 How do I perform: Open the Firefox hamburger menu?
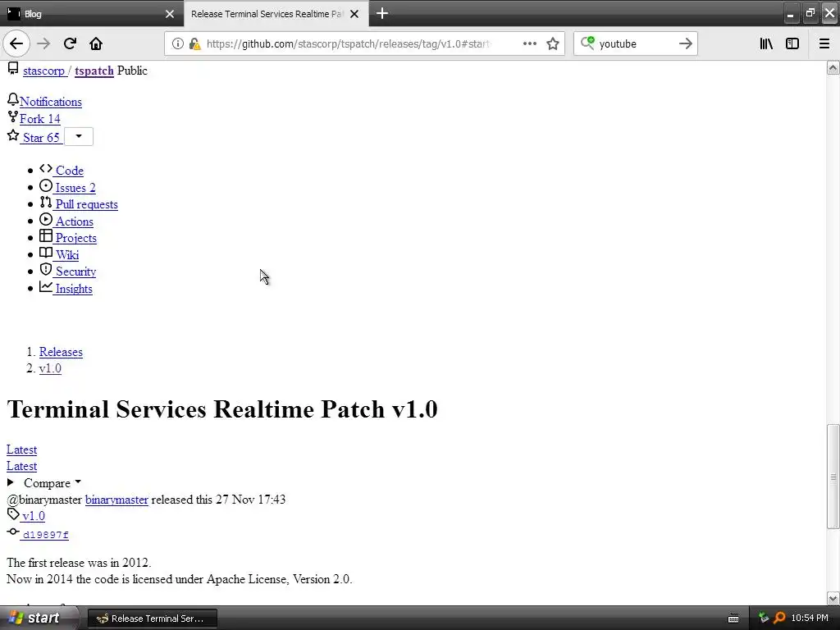[x=824, y=43]
